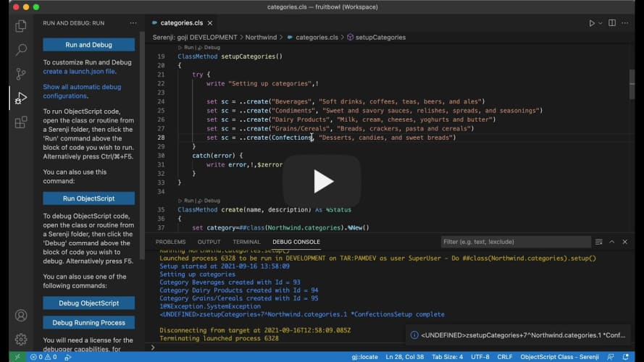Screen dimensions: 644x362
Task: Click the setupCategories breadcrumb
Action: coord(380,38)
